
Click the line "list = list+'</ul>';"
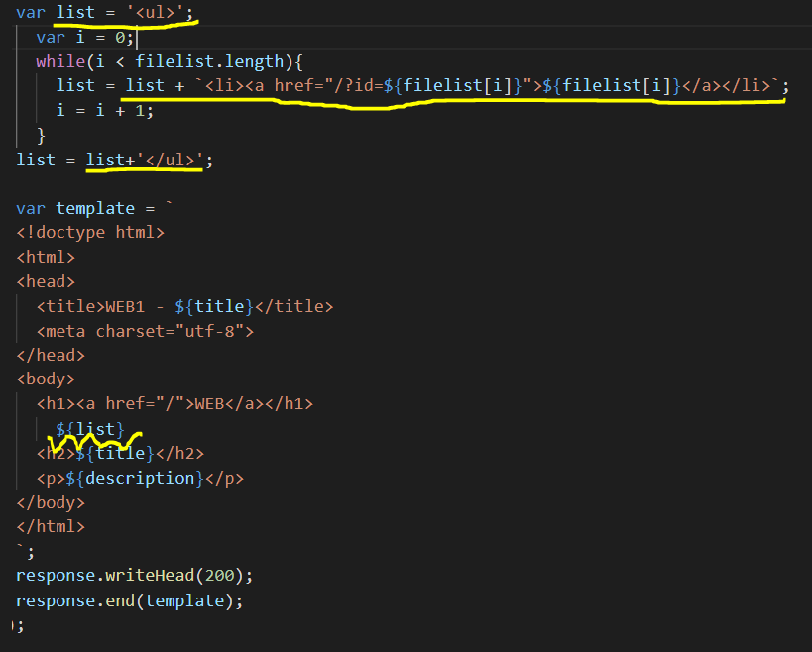coord(114,160)
